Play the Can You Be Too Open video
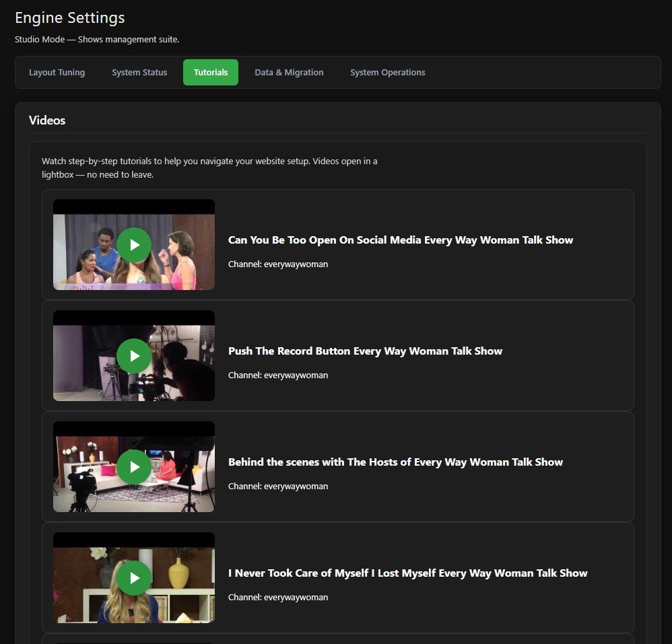 pos(134,245)
